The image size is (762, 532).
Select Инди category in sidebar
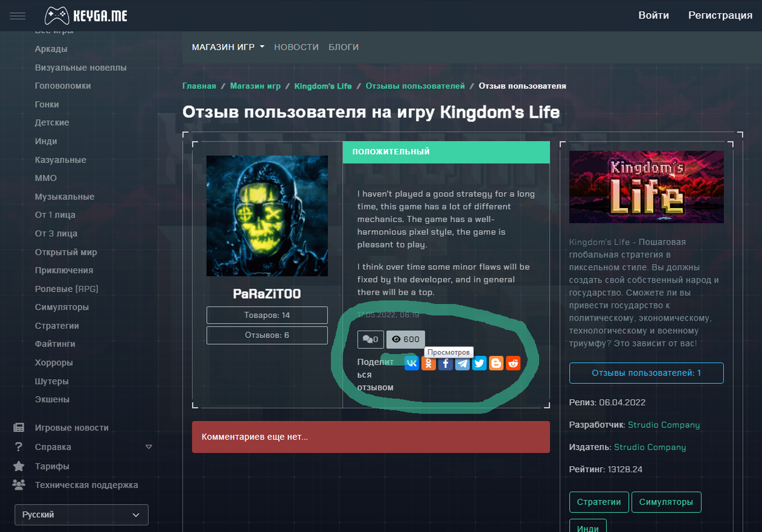click(46, 141)
